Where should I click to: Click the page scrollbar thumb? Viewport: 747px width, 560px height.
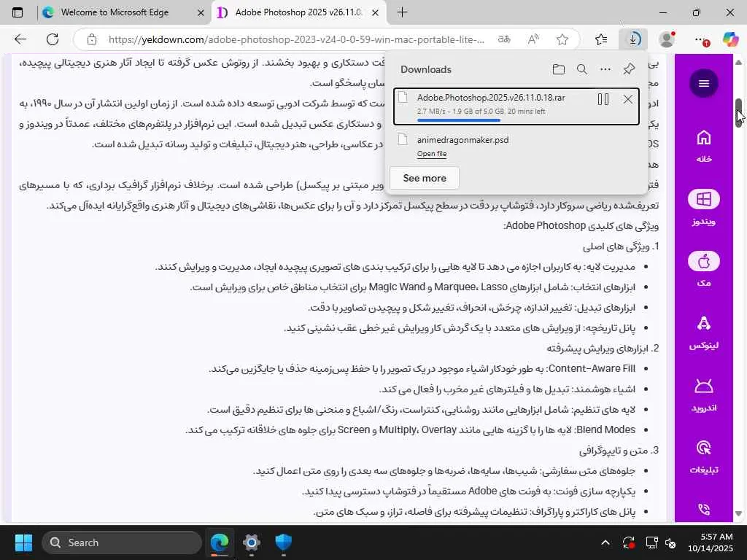(738, 112)
